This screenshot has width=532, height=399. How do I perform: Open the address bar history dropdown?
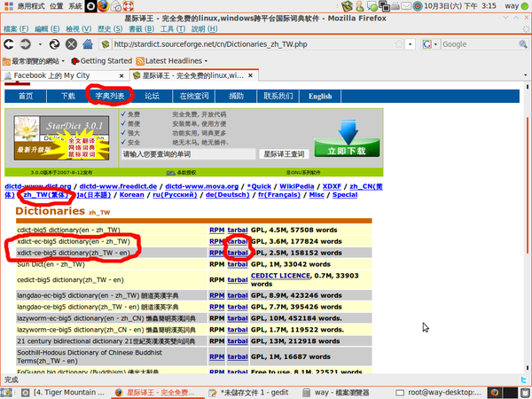point(411,44)
